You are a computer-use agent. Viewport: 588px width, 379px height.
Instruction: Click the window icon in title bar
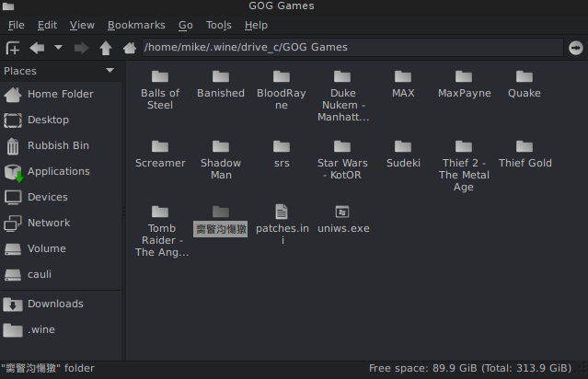[x=8, y=6]
